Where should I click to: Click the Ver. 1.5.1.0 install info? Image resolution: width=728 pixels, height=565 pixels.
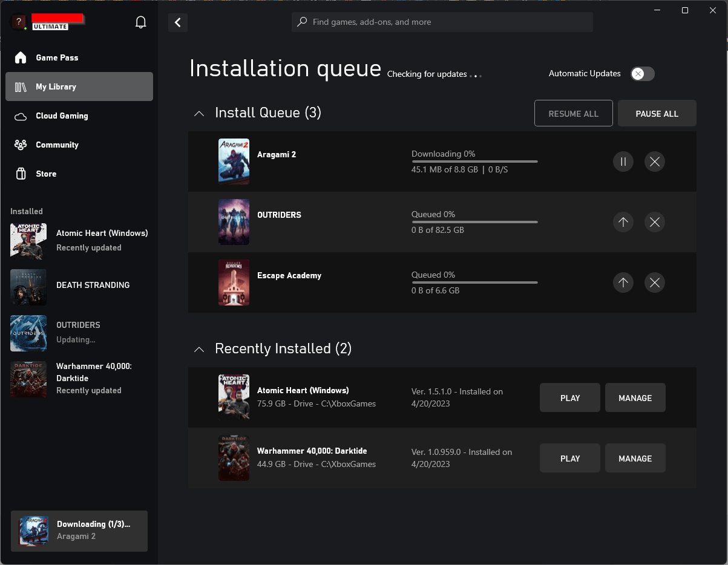457,397
